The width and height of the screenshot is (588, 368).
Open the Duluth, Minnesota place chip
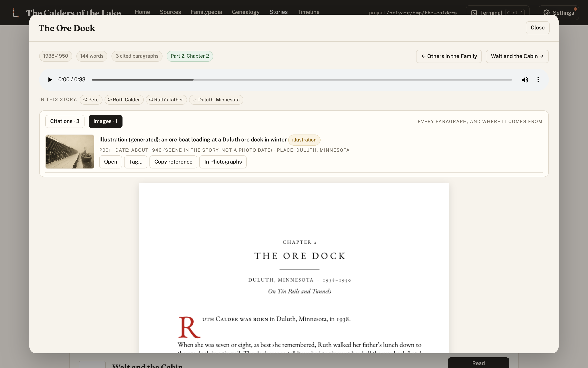(x=216, y=100)
